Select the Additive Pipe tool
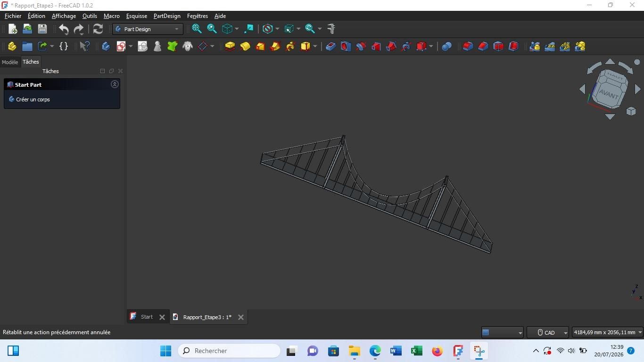 (275, 46)
